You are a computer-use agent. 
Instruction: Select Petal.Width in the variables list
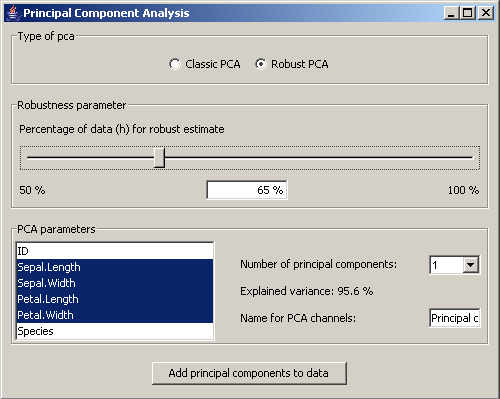click(115, 315)
